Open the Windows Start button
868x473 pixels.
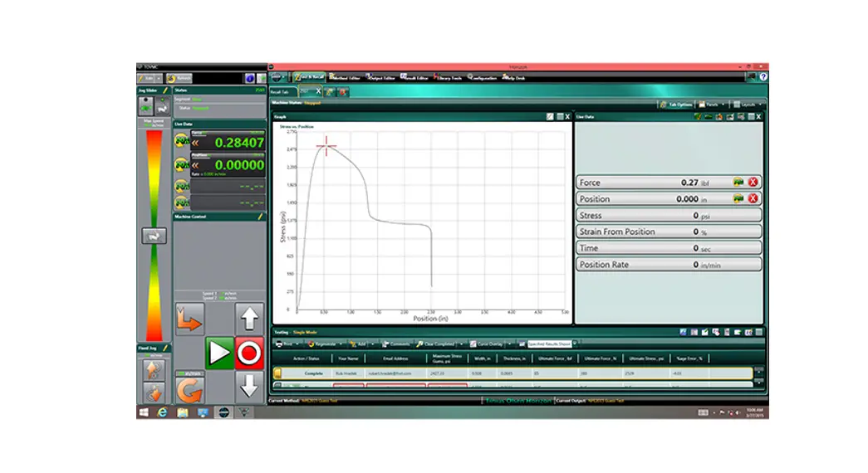click(x=144, y=412)
